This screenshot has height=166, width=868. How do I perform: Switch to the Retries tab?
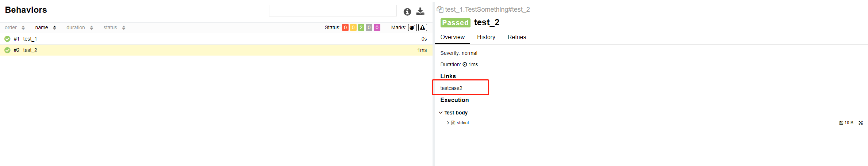517,37
